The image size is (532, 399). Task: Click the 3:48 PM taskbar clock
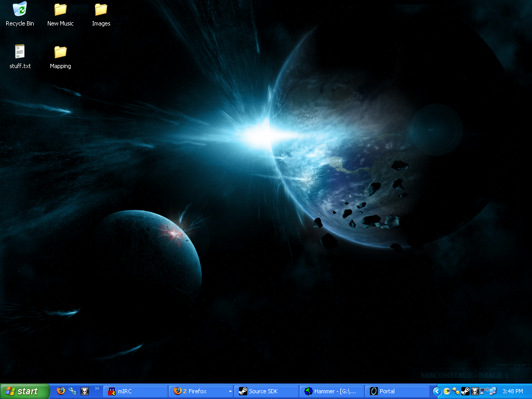[x=513, y=391]
